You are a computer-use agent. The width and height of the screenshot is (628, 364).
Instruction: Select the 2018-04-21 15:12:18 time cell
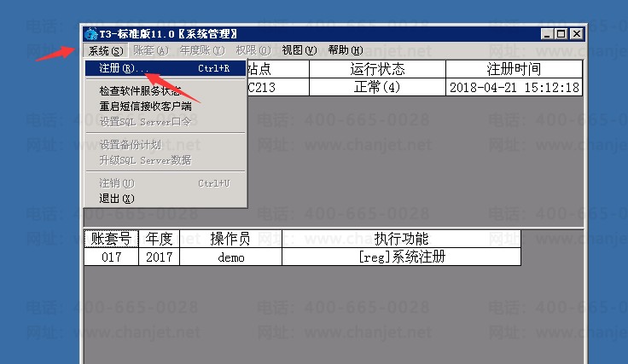514,87
